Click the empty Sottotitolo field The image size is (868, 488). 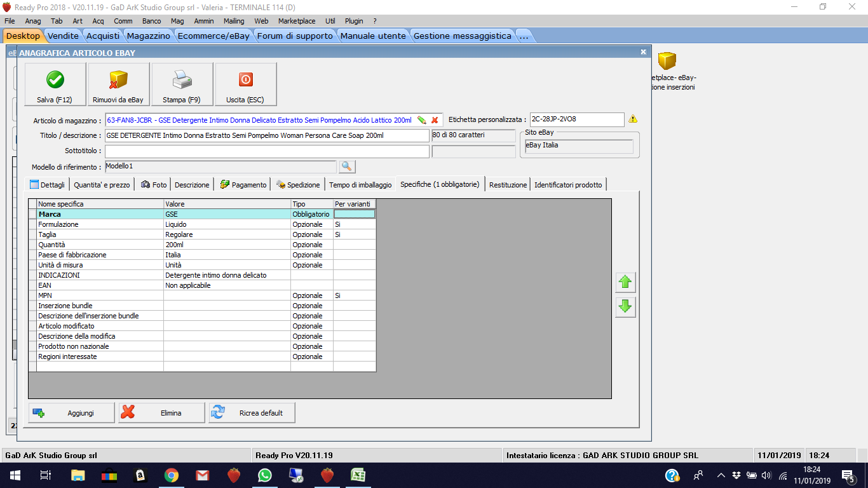(x=267, y=151)
